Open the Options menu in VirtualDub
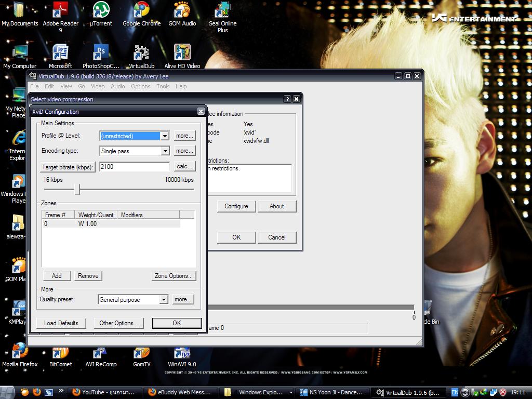The height and width of the screenshot is (399, 532). (x=140, y=86)
